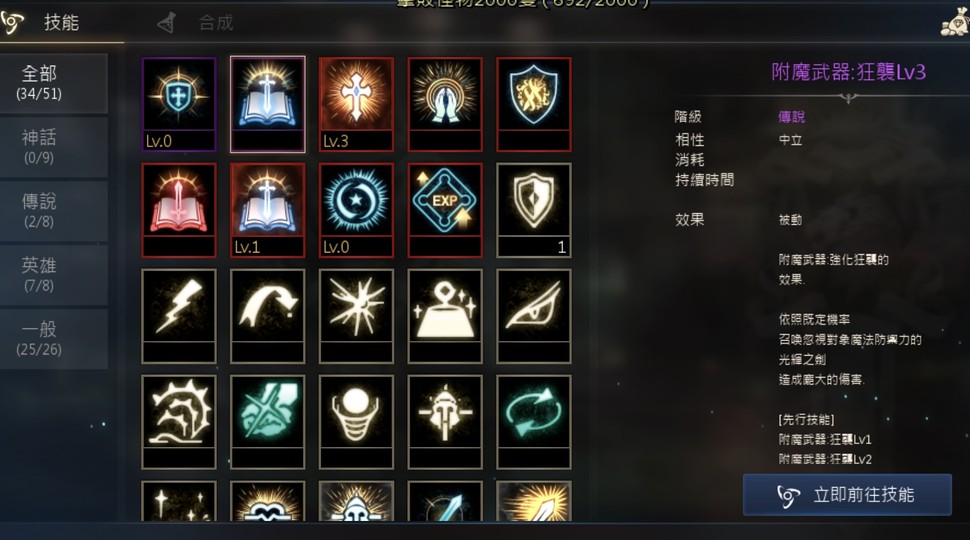970x540 pixels.
Task: Select the red book with sword skill
Action: 179,210
